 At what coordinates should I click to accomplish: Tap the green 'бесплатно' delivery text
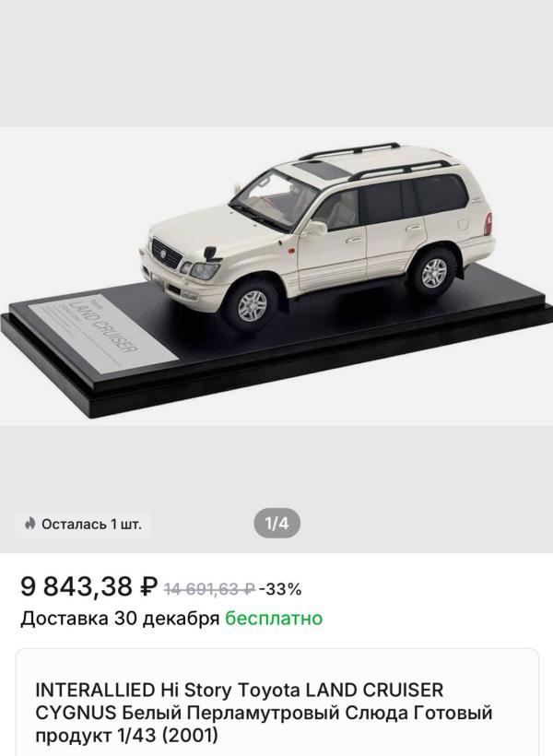[274, 618]
